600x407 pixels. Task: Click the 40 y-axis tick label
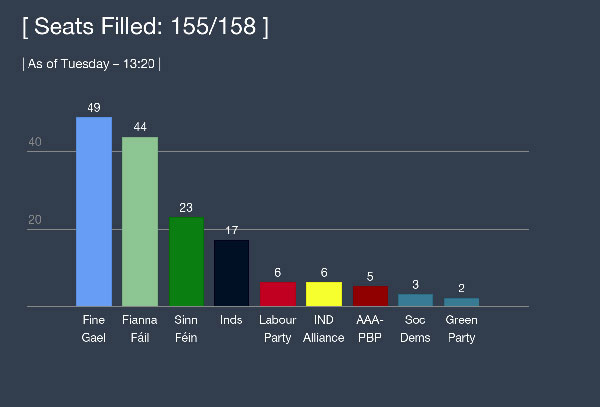pos(35,144)
